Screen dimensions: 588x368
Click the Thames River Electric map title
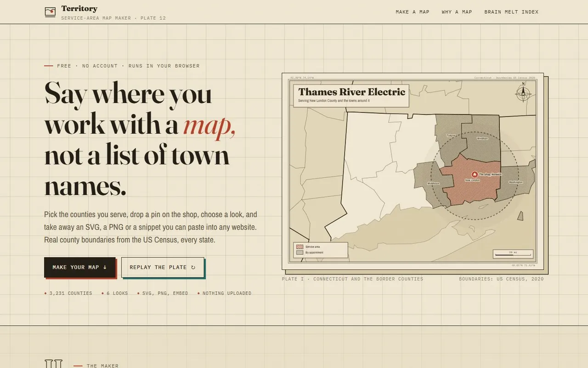(352, 92)
